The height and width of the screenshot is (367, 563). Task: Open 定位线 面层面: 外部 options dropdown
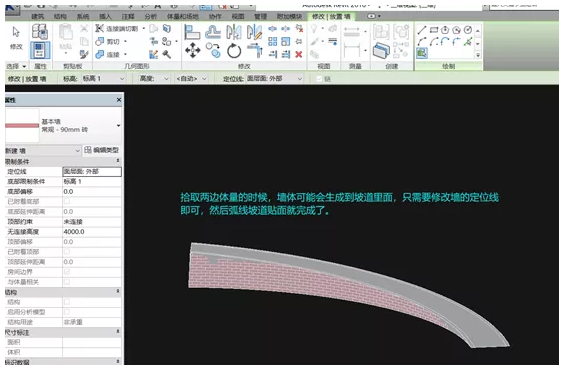tap(275, 79)
